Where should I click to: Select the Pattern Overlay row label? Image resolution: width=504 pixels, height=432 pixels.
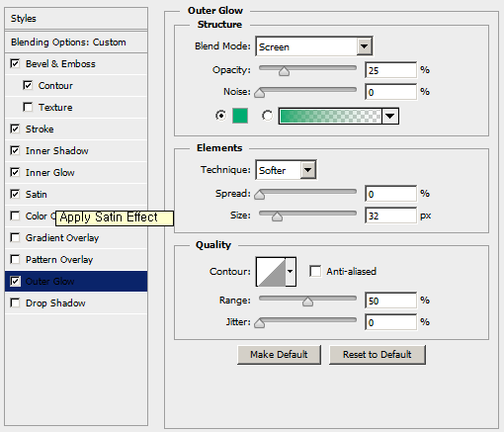point(59,259)
